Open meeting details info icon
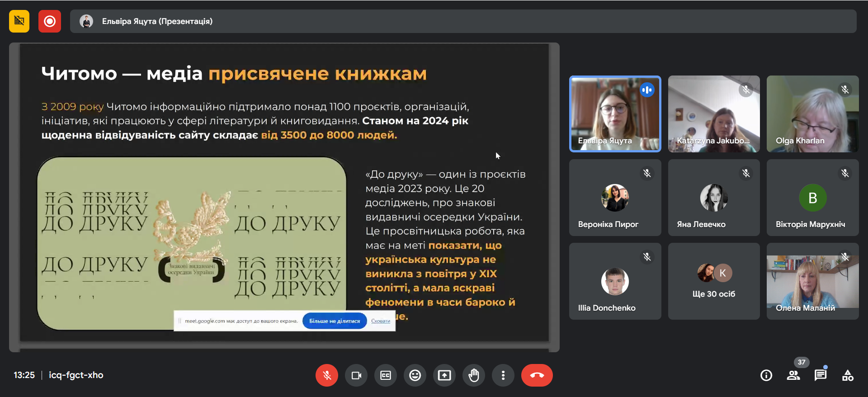 (766, 375)
